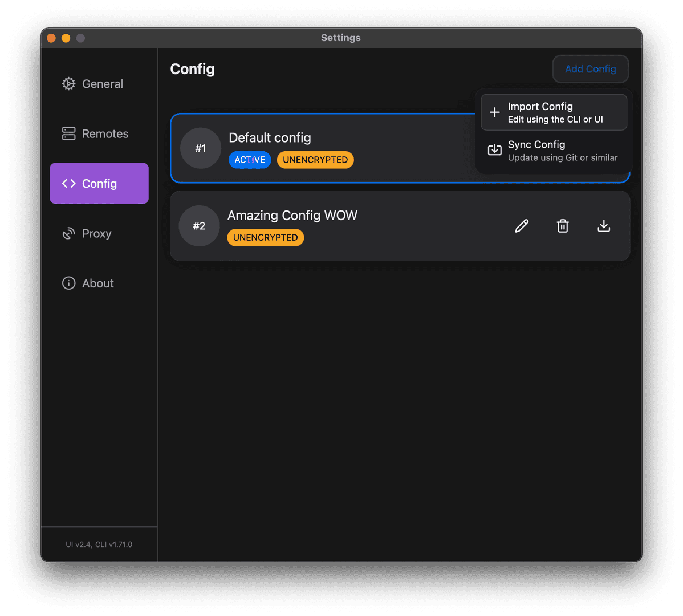Click the General gear icon
Viewport: 683px width, 616px height.
coord(68,83)
